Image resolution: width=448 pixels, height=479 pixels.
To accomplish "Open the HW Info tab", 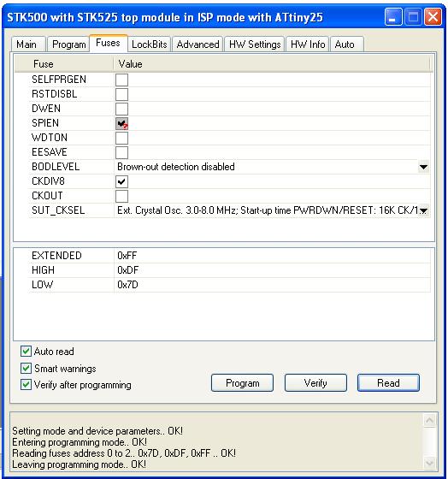I will coord(308,44).
